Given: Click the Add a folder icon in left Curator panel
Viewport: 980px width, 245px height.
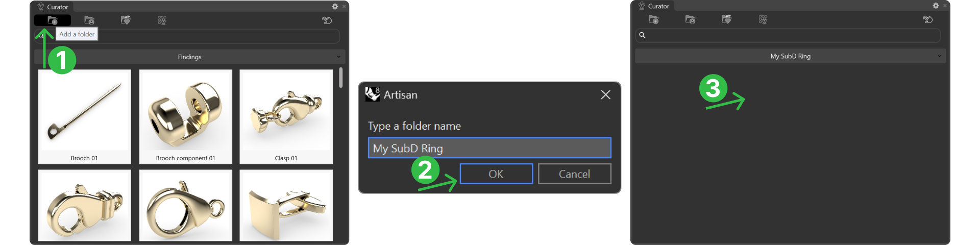Looking at the screenshot, I should 53,20.
